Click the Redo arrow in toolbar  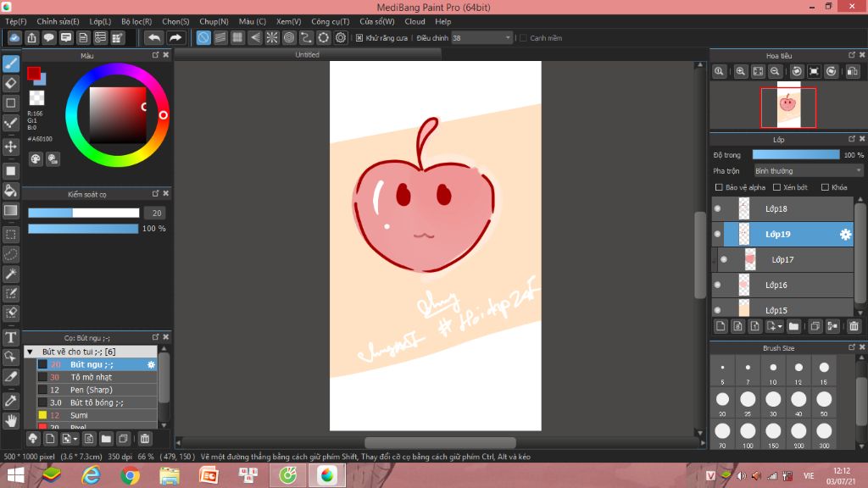[x=175, y=37]
